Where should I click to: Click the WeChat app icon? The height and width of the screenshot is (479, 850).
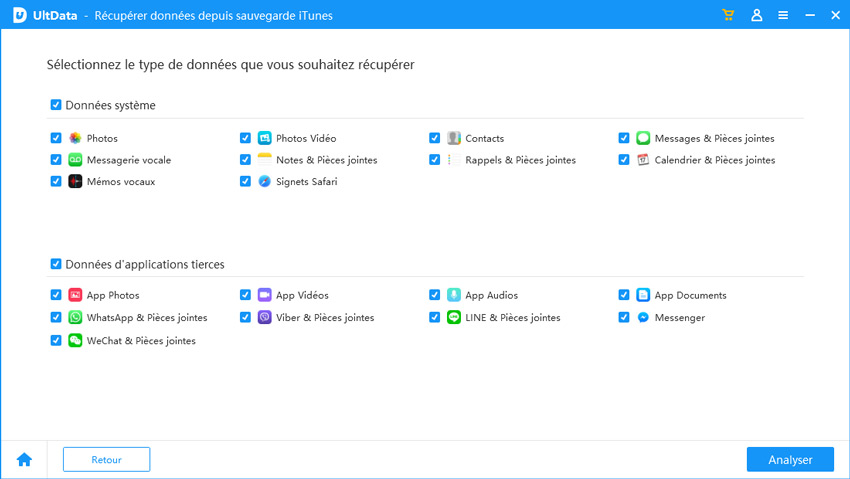[75, 340]
